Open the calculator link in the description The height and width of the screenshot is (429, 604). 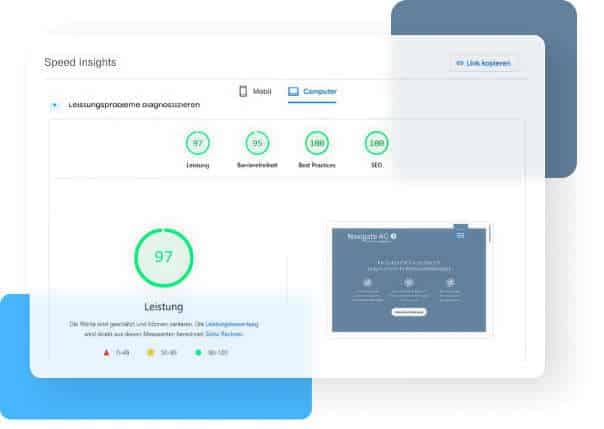pyautogui.click(x=224, y=334)
